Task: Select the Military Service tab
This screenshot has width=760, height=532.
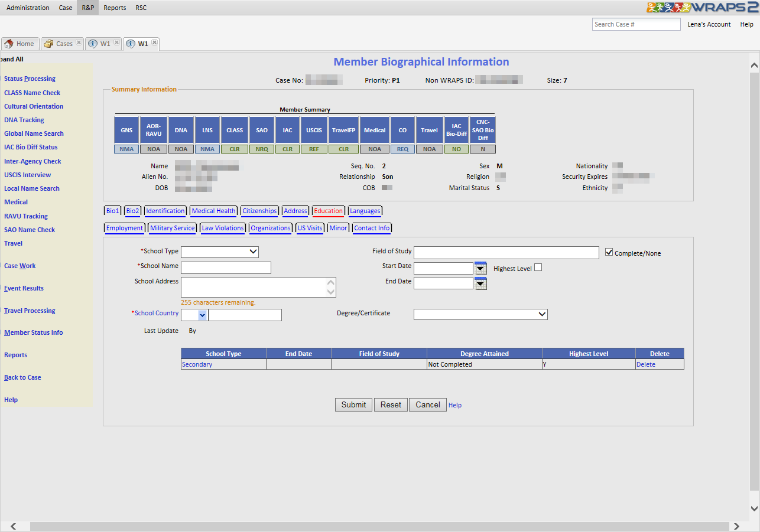Action: [172, 228]
